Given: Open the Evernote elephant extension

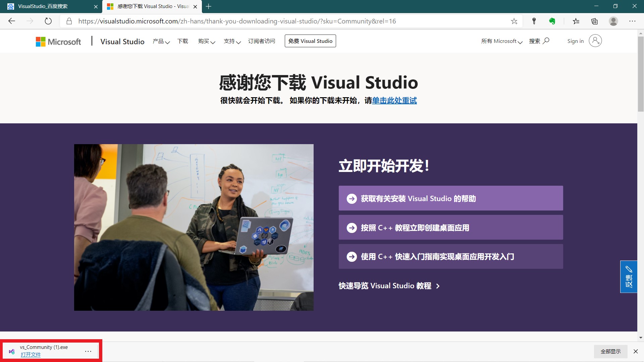Looking at the screenshot, I should pos(552,21).
